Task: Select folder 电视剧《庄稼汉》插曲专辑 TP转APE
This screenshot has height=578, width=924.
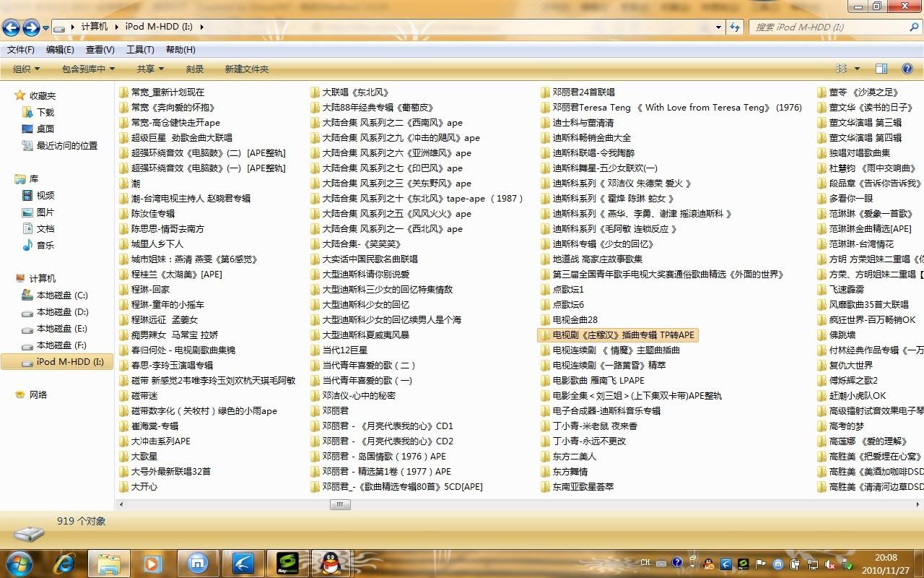Action: pyautogui.click(x=618, y=335)
